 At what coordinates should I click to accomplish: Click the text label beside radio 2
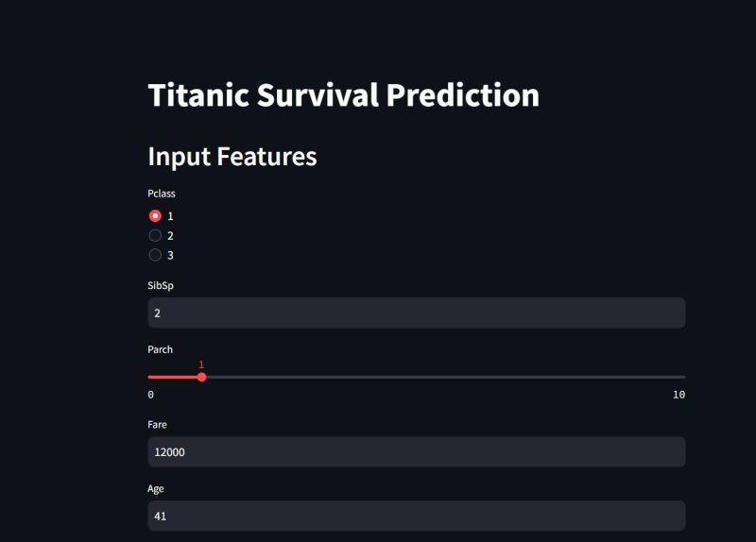point(170,235)
